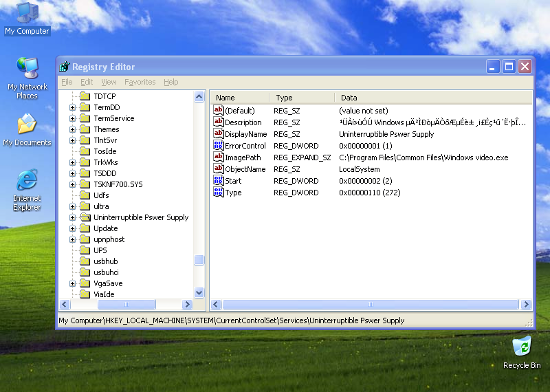Click the (Default) string value icon

click(x=219, y=111)
